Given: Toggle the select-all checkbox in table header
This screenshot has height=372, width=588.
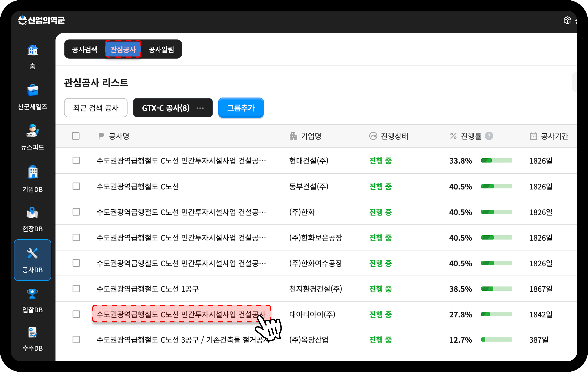Looking at the screenshot, I should 76,136.
